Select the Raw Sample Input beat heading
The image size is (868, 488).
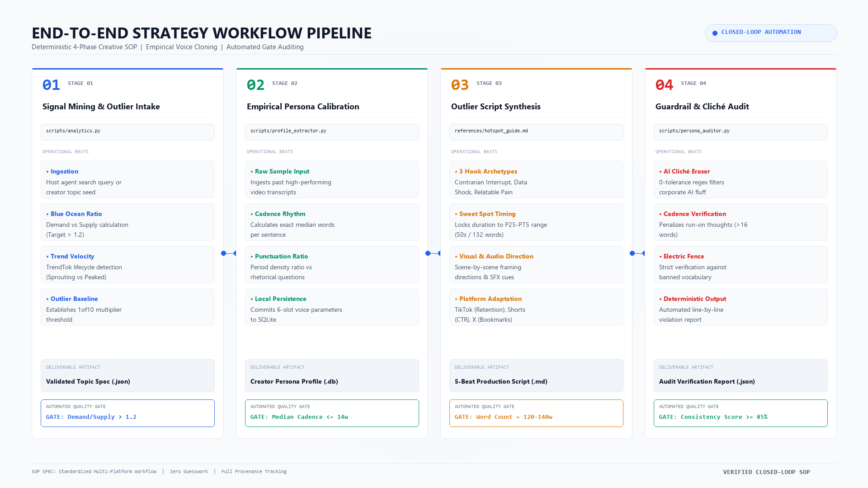click(280, 171)
